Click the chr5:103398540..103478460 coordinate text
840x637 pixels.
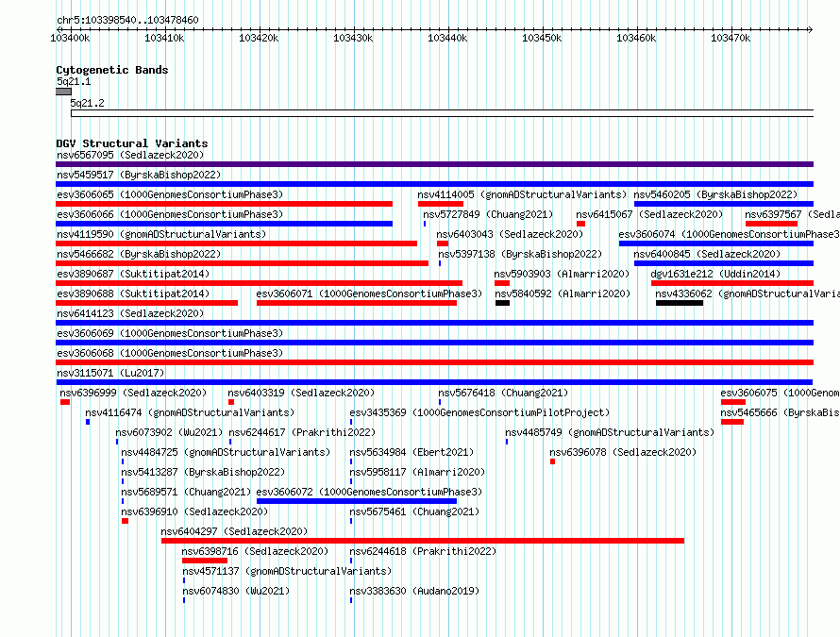127,20
